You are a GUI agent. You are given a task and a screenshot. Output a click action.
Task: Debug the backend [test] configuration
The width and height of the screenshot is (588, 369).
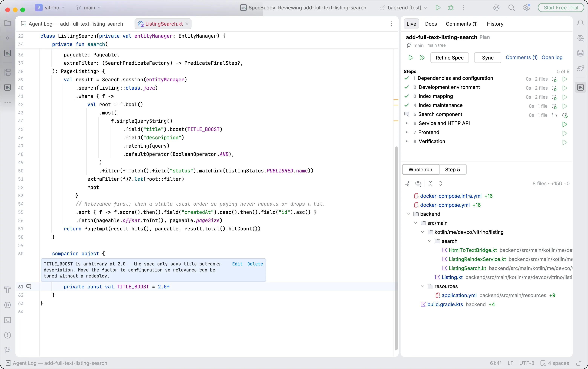(x=451, y=8)
